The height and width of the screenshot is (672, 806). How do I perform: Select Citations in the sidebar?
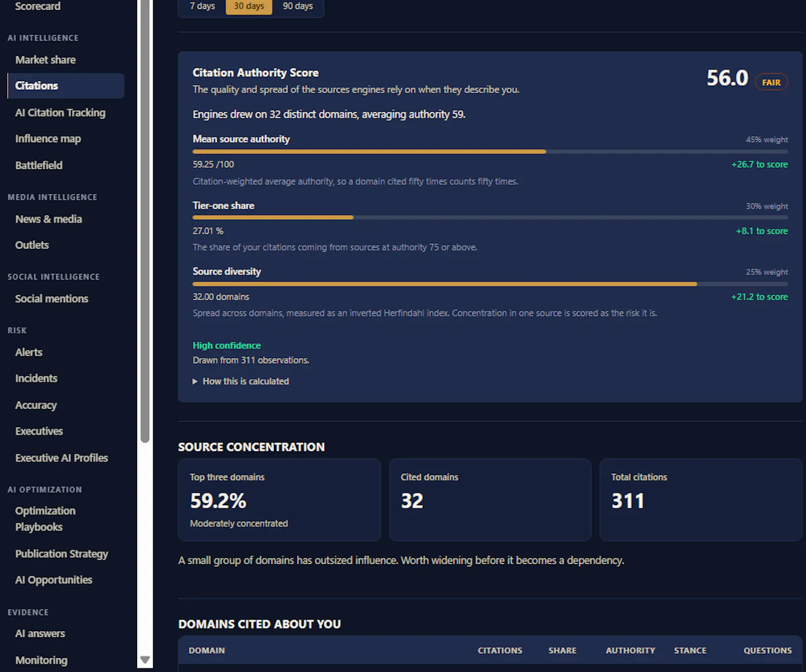[65, 86]
